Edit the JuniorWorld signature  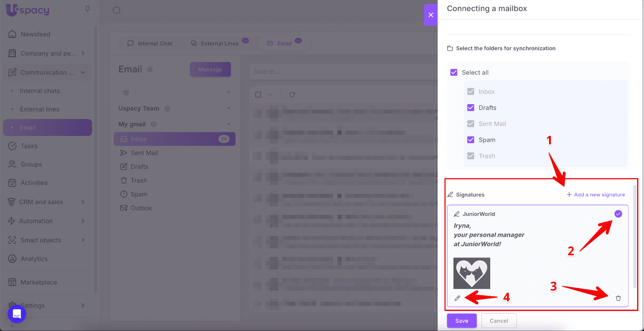tap(457, 298)
